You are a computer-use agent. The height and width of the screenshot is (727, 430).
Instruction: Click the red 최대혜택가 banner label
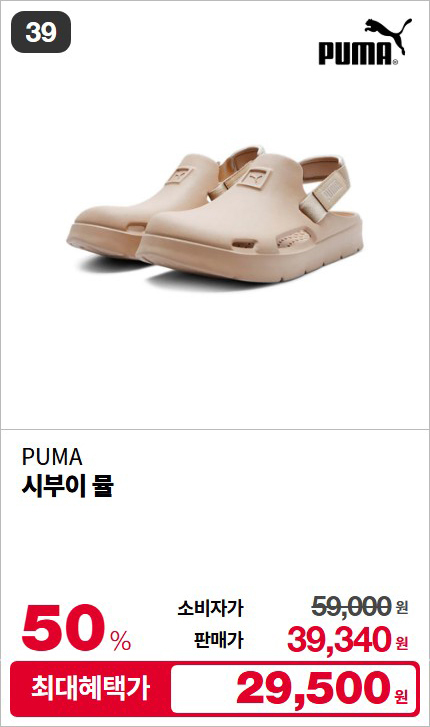(91, 689)
